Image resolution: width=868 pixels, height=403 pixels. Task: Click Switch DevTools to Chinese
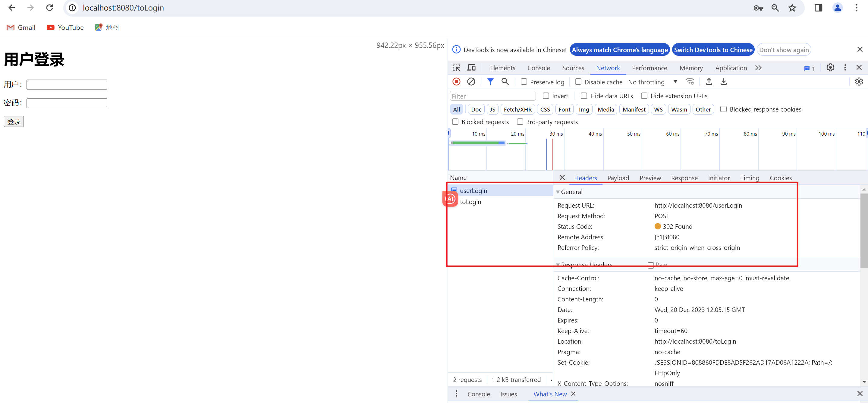[713, 50]
